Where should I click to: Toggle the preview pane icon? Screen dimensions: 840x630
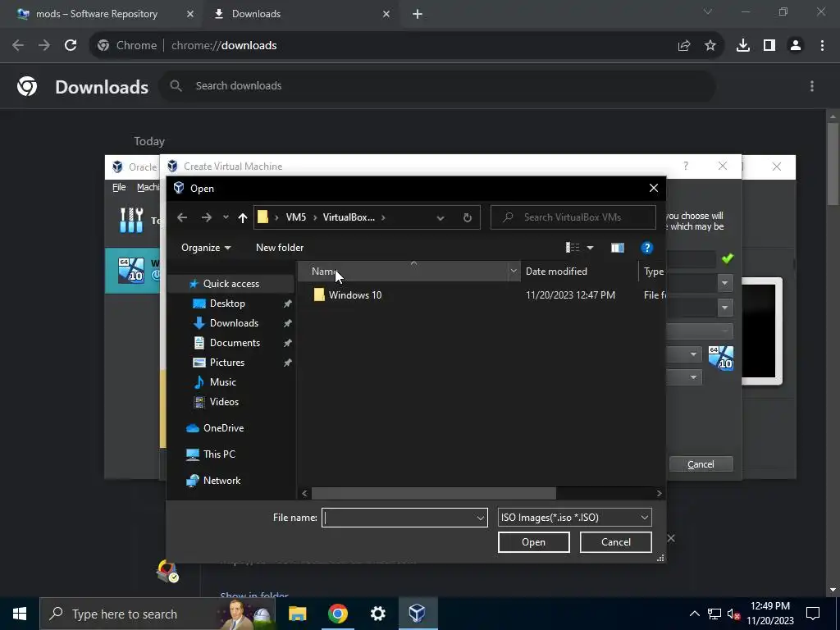617,248
